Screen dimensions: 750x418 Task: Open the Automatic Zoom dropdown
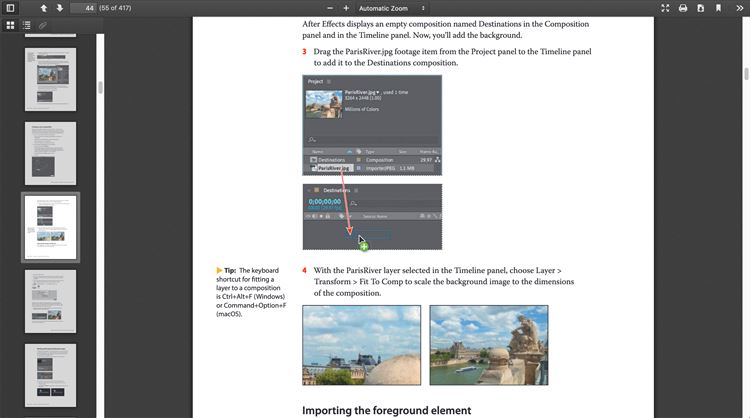[x=392, y=8]
